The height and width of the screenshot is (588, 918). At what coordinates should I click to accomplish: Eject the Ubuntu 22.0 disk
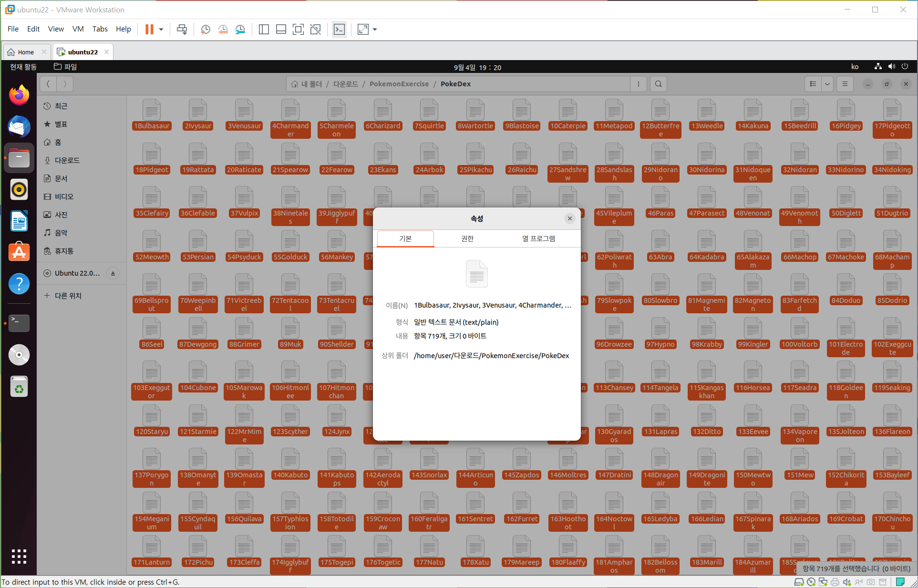[x=113, y=273]
